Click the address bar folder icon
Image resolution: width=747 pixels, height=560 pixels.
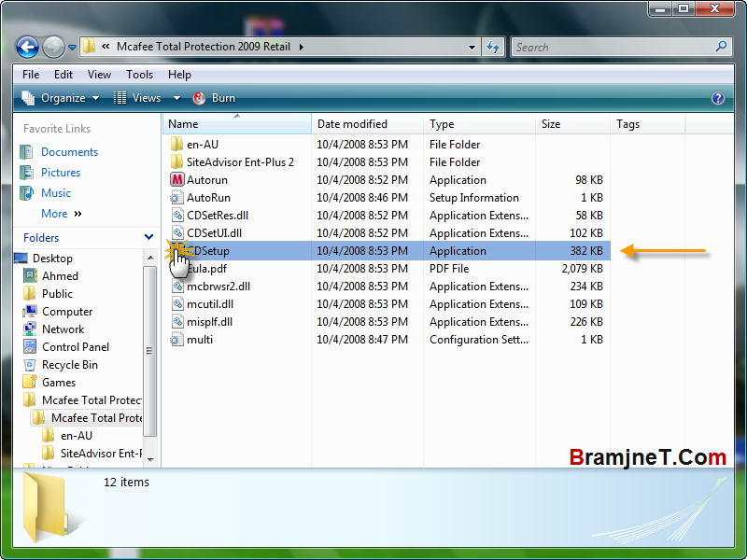[x=89, y=47]
